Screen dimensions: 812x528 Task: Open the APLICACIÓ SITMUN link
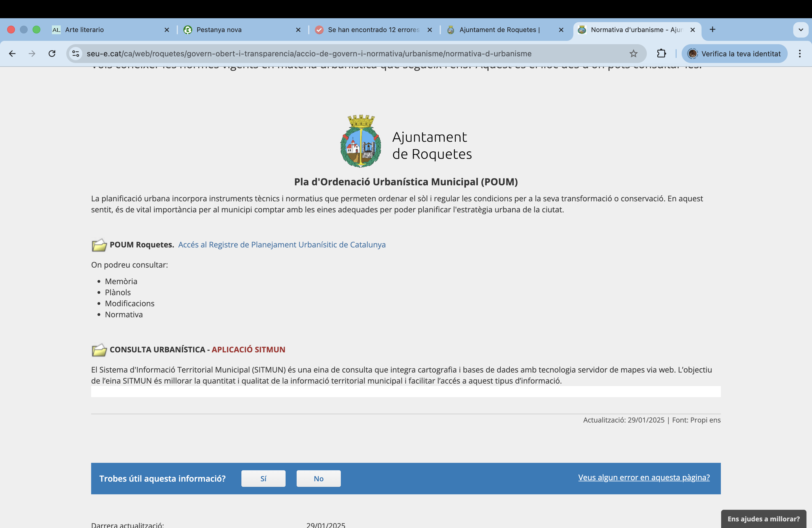(248, 350)
